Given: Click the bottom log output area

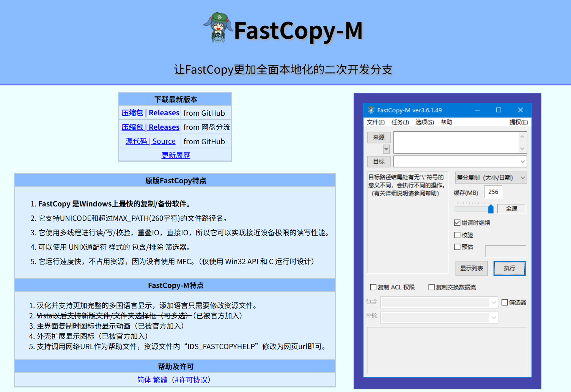Looking at the screenshot, I should 447,351.
